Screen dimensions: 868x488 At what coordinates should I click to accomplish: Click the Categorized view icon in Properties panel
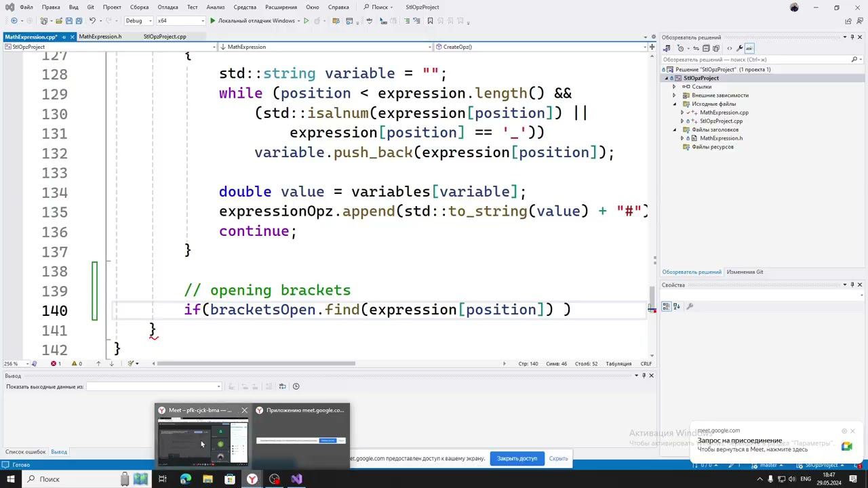pyautogui.click(x=666, y=306)
